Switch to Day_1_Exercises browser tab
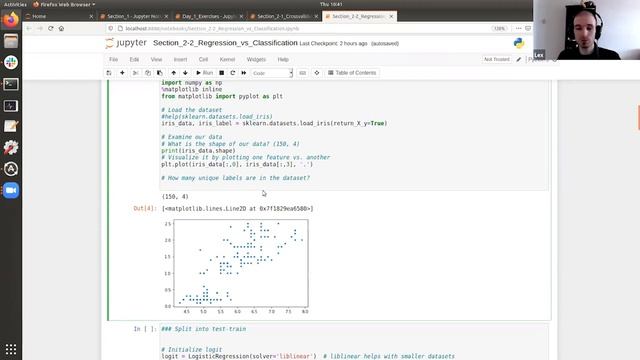640x360 pixels. (x=209, y=16)
